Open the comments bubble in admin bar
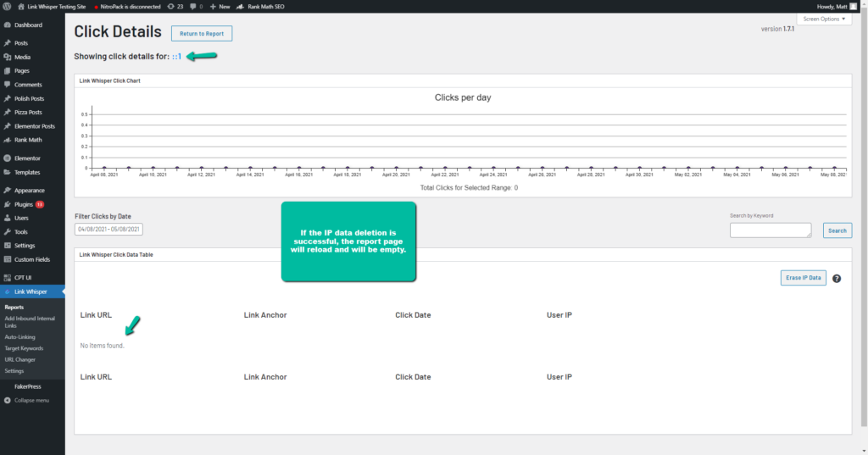 [x=196, y=7]
